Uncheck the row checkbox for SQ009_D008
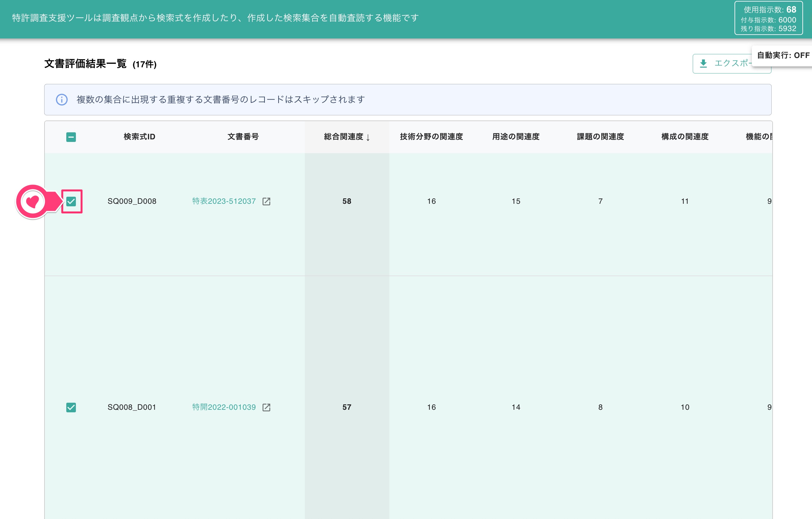This screenshot has height=519, width=812. pos(71,202)
